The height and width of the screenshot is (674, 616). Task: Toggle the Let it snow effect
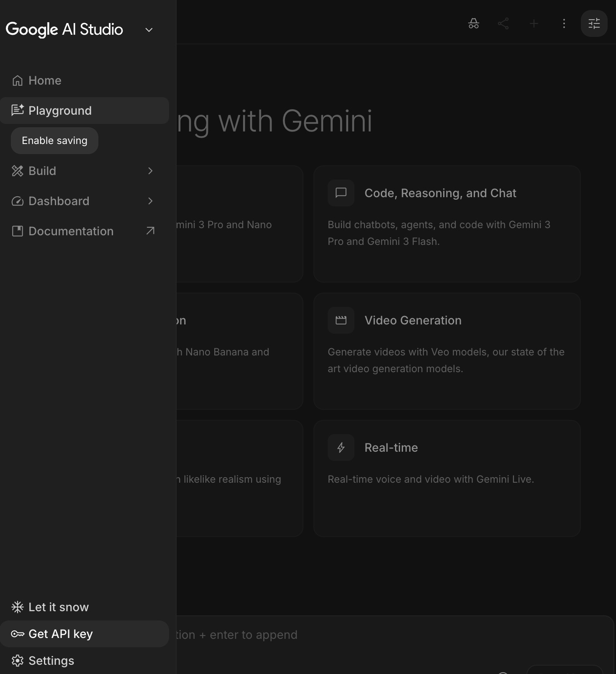click(50, 607)
